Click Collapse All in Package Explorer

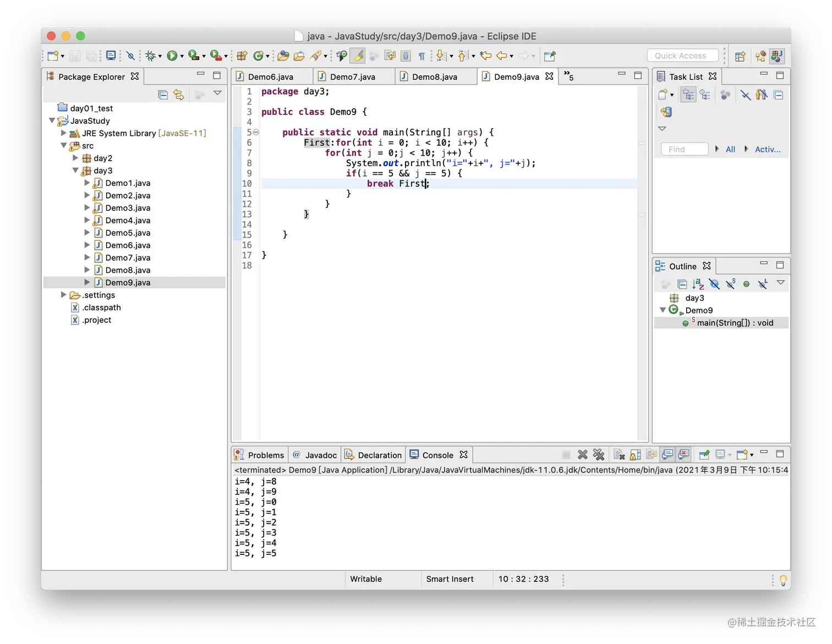pyautogui.click(x=163, y=95)
